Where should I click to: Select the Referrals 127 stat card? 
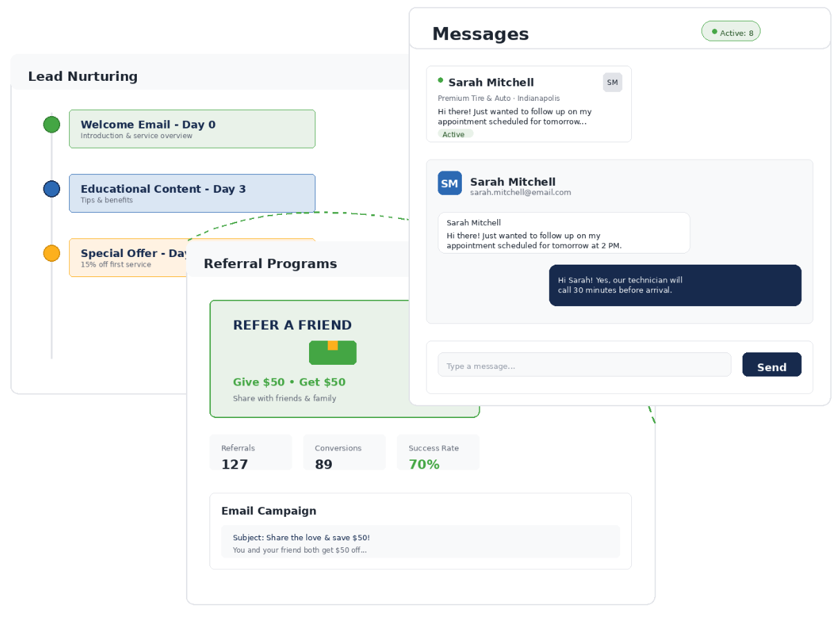click(x=250, y=453)
